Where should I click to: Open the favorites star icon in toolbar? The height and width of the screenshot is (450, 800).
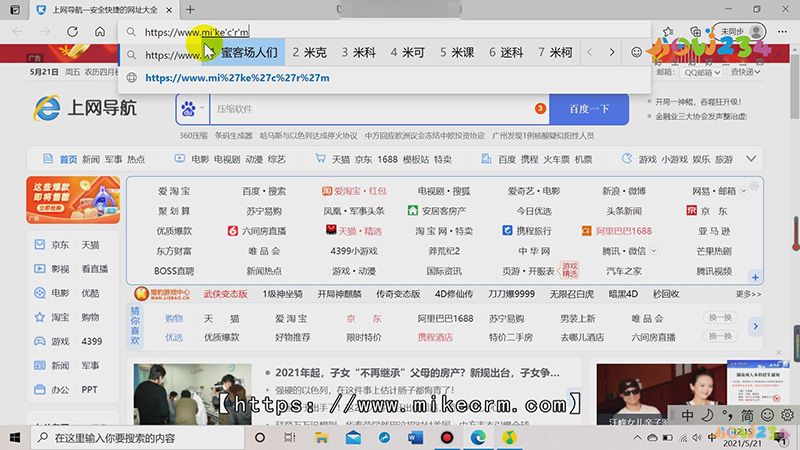668,32
